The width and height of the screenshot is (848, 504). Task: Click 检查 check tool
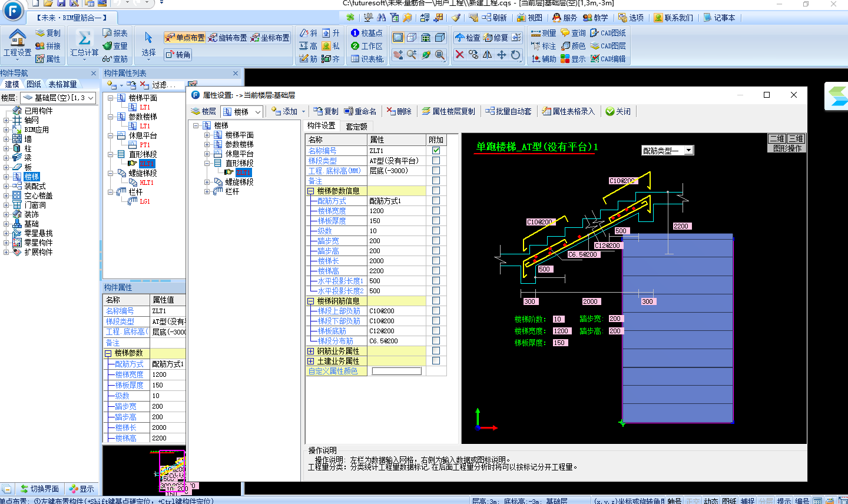(468, 38)
